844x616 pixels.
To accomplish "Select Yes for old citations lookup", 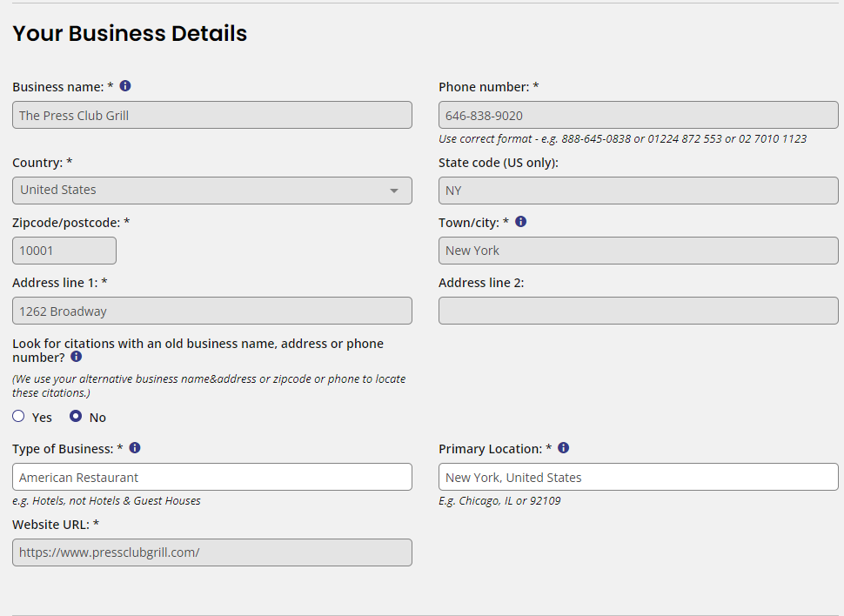I will tap(18, 416).
